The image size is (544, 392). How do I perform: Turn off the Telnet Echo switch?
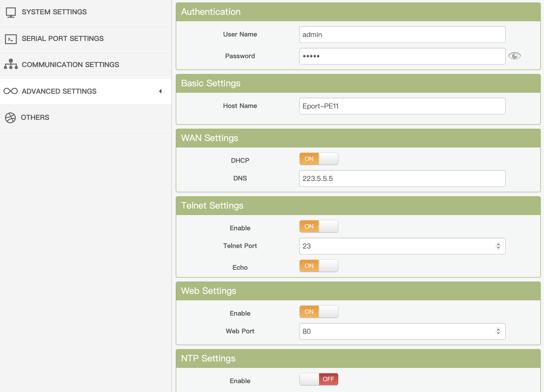pyautogui.click(x=319, y=266)
